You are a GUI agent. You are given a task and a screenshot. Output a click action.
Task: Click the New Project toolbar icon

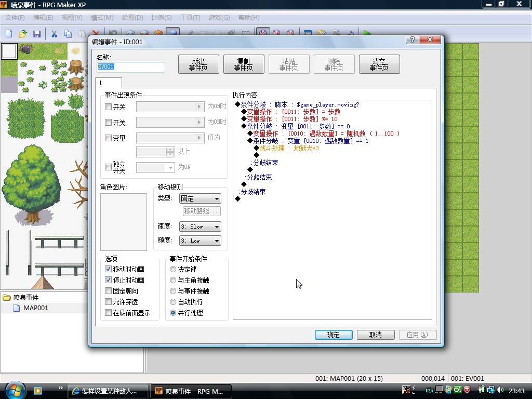9,33
